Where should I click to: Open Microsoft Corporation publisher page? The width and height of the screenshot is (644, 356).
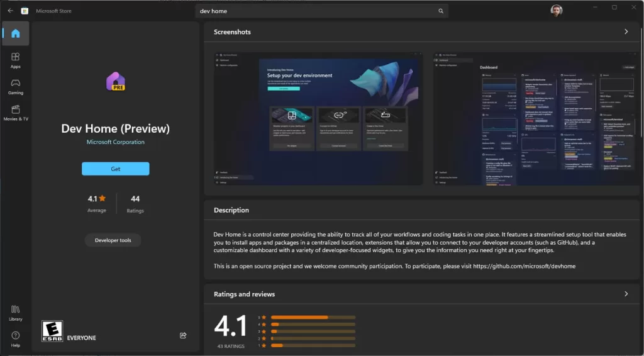coord(116,142)
